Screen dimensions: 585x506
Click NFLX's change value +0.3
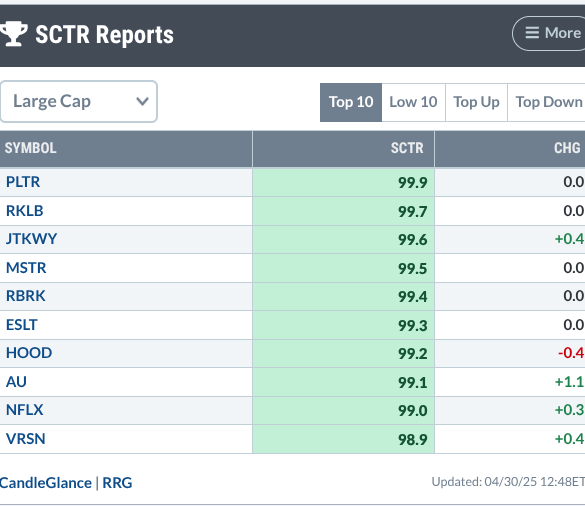[570, 410]
